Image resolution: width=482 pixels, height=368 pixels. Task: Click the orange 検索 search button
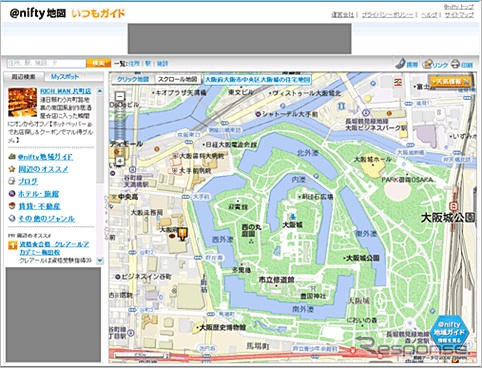98,63
